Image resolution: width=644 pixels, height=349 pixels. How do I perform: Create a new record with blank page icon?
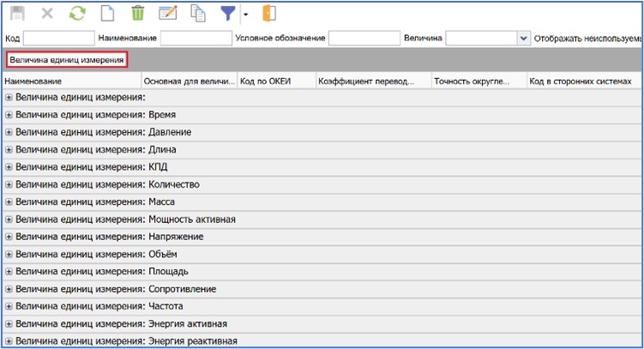click(x=107, y=14)
